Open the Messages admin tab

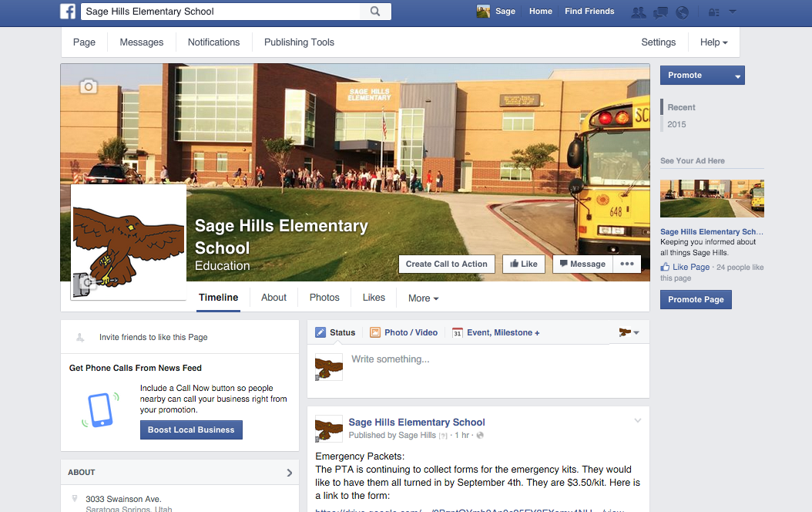point(142,42)
